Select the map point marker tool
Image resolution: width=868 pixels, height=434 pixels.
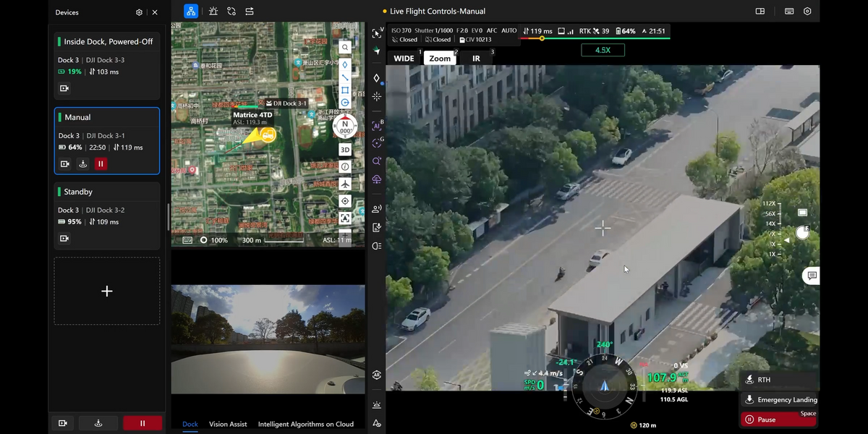click(345, 64)
